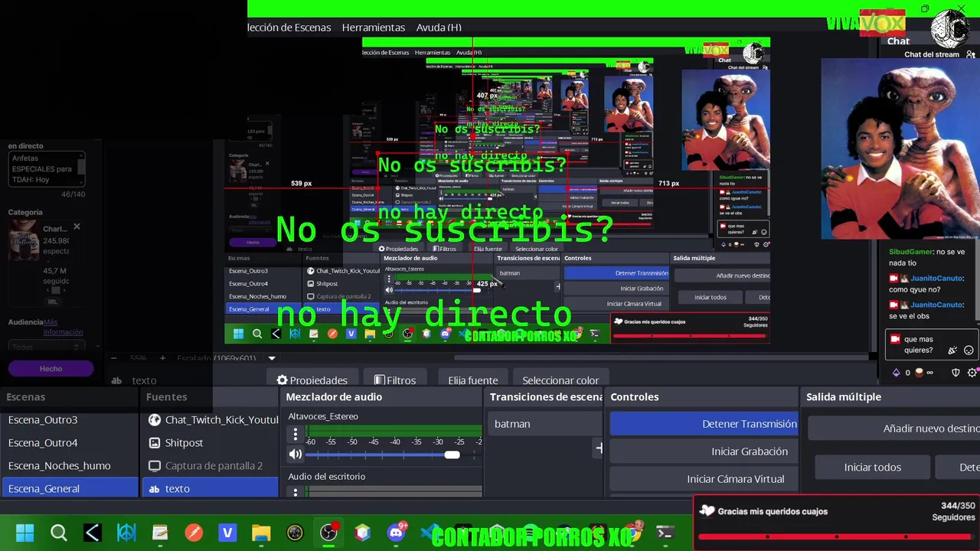The width and height of the screenshot is (980, 551).
Task: Click Iniciar todos in Salida múltiple
Action: pos(872,468)
